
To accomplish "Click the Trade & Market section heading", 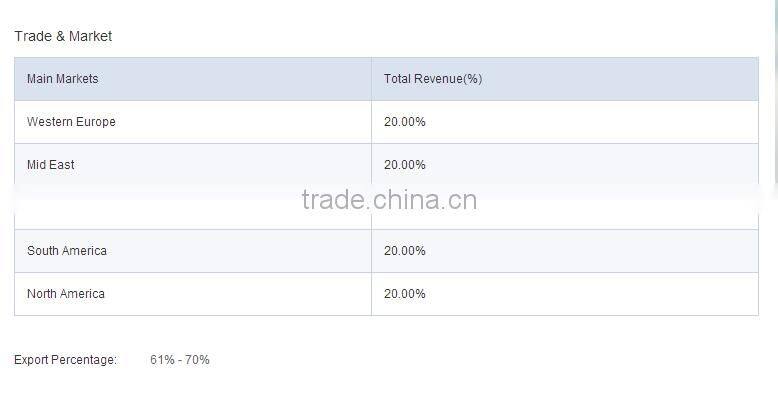I will click(63, 36).
